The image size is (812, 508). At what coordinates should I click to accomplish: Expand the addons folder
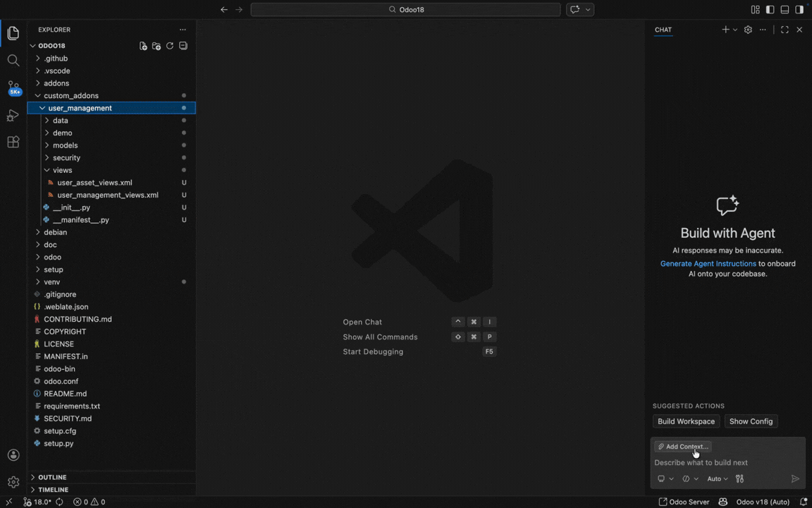(x=111, y=83)
